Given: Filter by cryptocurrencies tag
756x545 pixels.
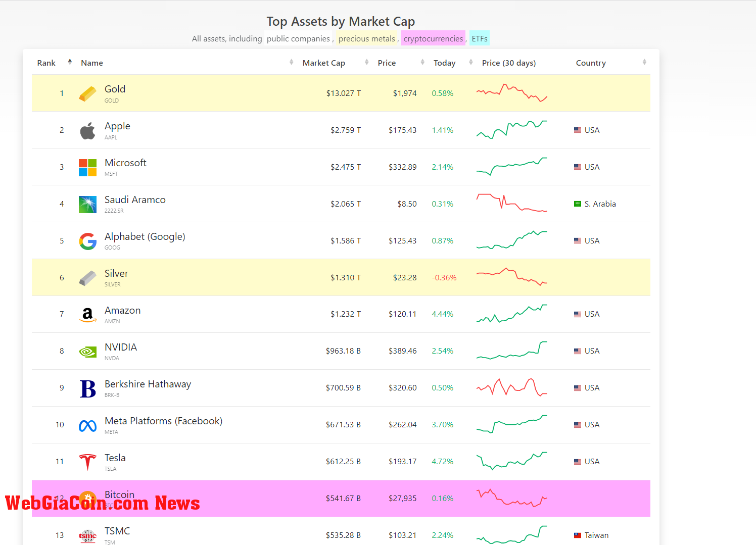Looking at the screenshot, I should [433, 38].
